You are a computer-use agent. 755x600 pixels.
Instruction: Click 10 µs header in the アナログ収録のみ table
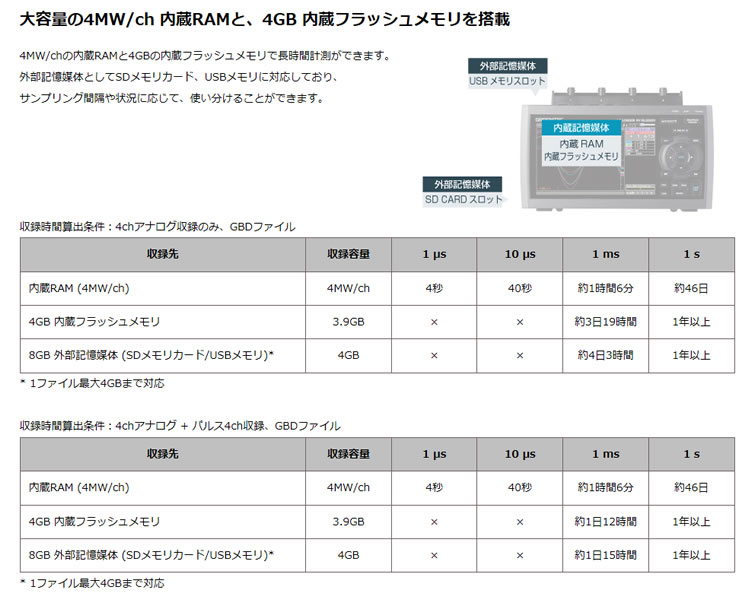[x=520, y=254]
